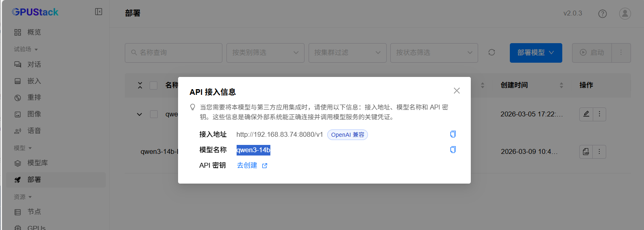Image resolution: width=644 pixels, height=230 pixels.
Task: Open the help question mark icon
Action: 603,13
